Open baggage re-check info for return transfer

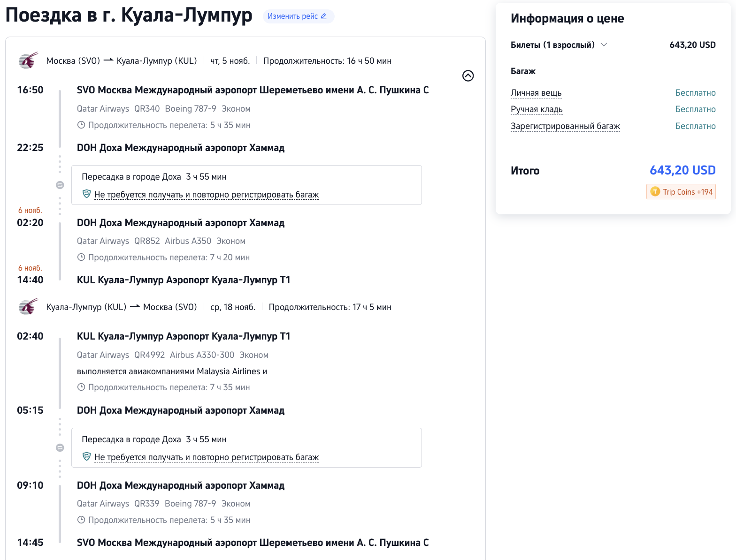tap(206, 457)
